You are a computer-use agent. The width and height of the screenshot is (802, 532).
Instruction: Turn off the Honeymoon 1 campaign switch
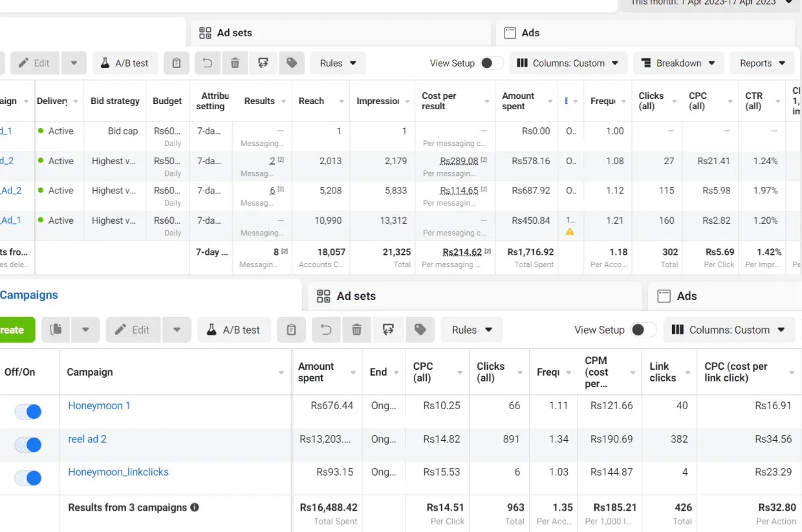pyautogui.click(x=28, y=411)
